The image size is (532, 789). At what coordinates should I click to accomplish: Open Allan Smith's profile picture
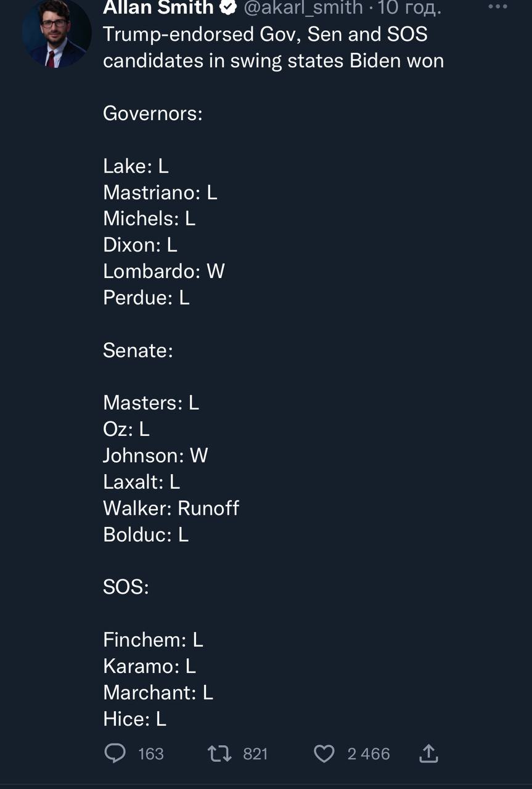point(57,34)
